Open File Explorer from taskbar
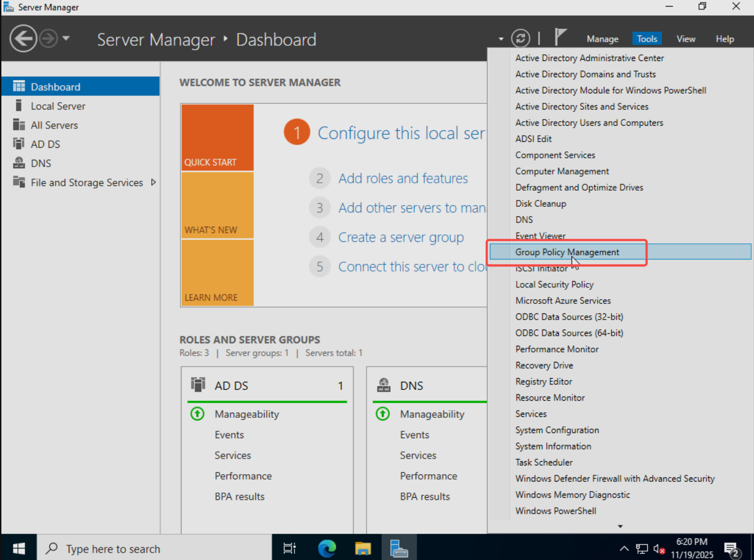Viewport: 754px width, 560px height. pyautogui.click(x=363, y=548)
